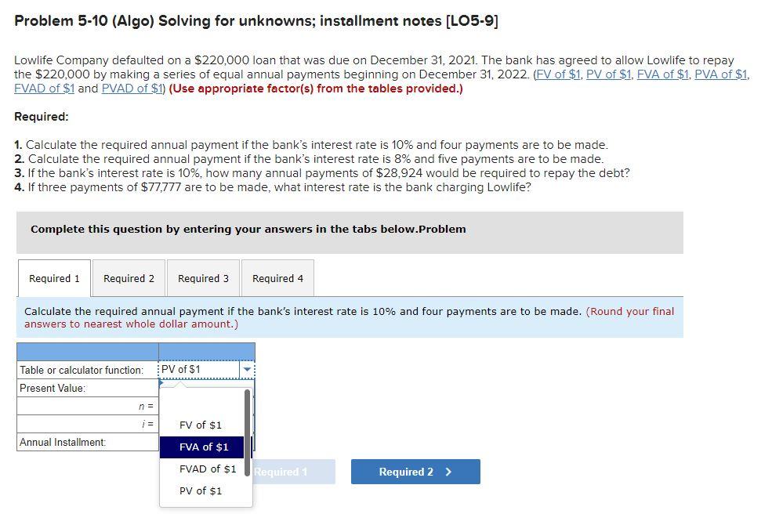This screenshot has height=532, width=772.
Task: Click the 'Required:' bold heading
Action: (x=42, y=117)
